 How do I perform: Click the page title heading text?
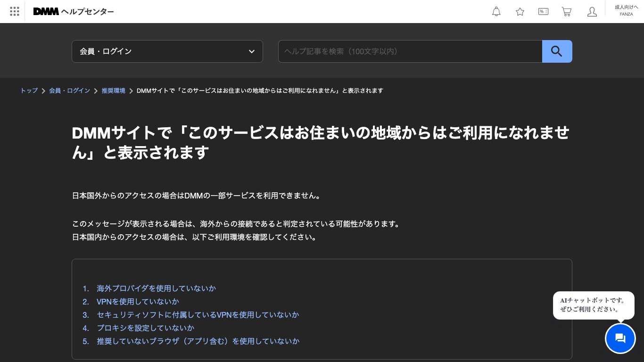(321, 142)
